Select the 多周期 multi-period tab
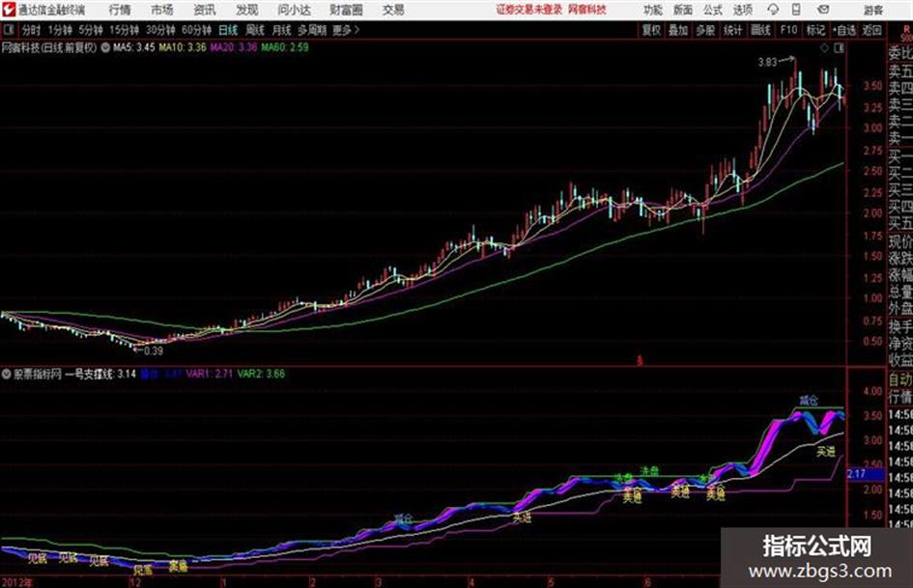The image size is (913, 588). [312, 30]
